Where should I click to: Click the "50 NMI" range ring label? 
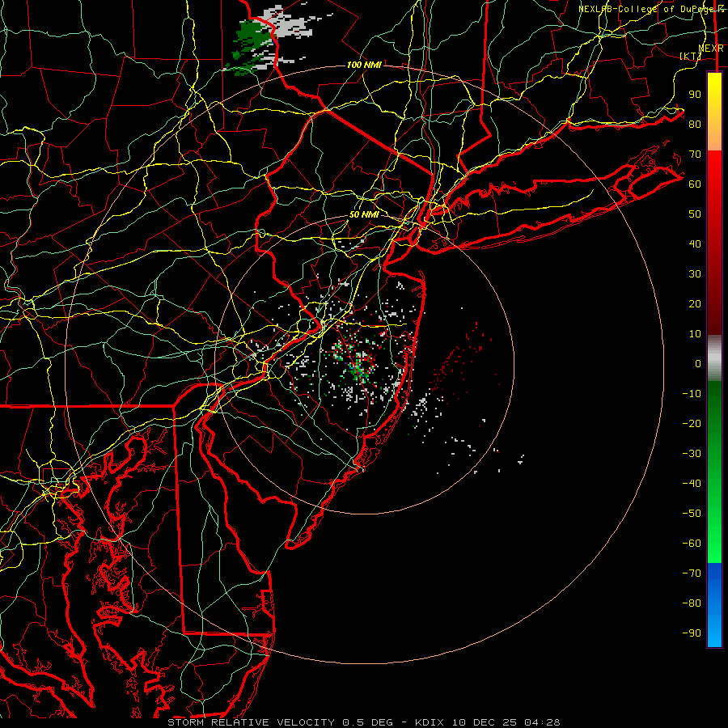[x=364, y=214]
